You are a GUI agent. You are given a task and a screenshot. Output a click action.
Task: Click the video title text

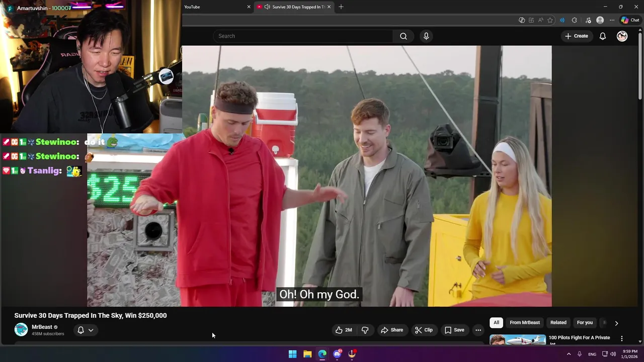click(x=91, y=316)
